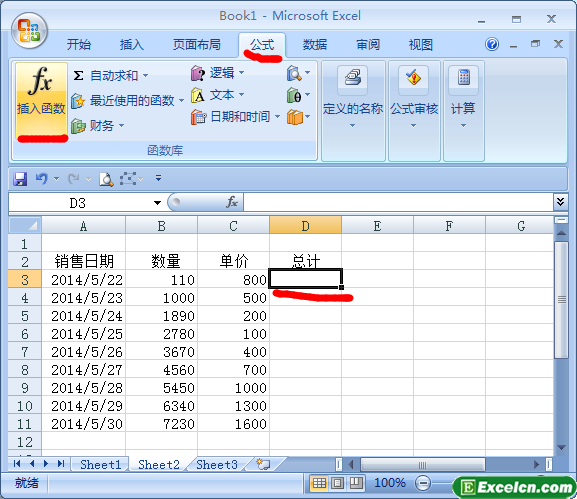Click the dotted-box icon next to Print Preview
This screenshot has height=499, width=577.
pos(128,179)
